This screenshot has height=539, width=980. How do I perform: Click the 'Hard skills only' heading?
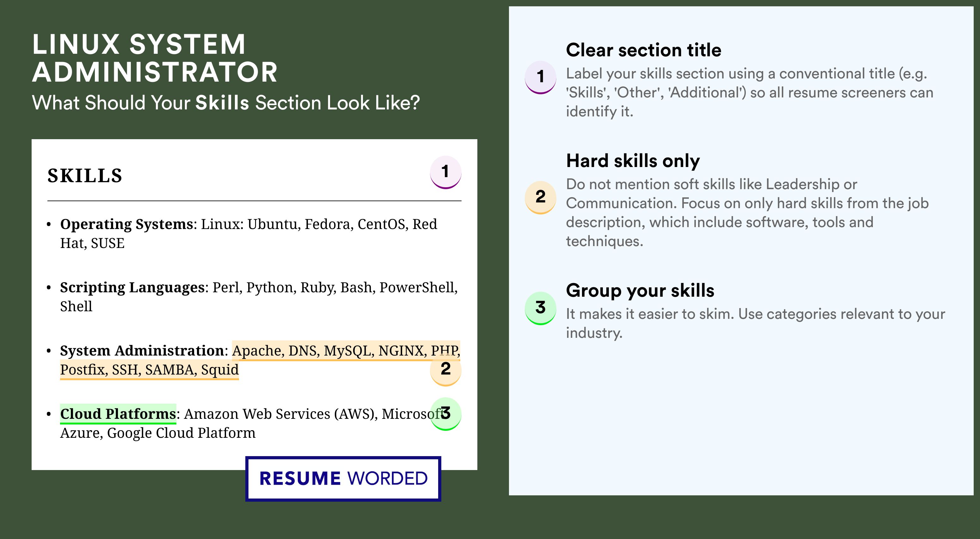click(x=633, y=161)
